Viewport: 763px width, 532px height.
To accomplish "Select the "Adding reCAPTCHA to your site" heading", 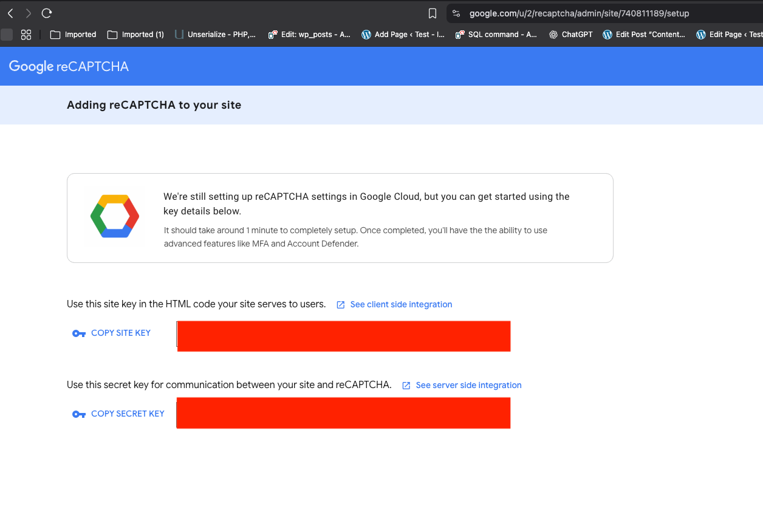I will [x=154, y=105].
